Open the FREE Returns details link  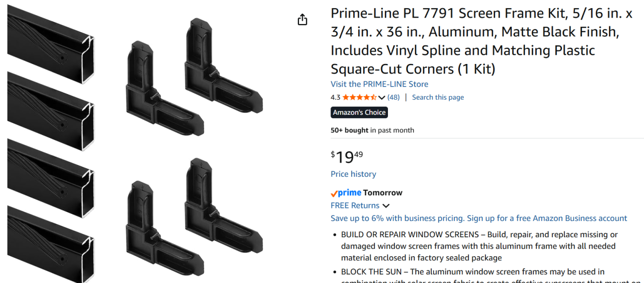pos(355,205)
